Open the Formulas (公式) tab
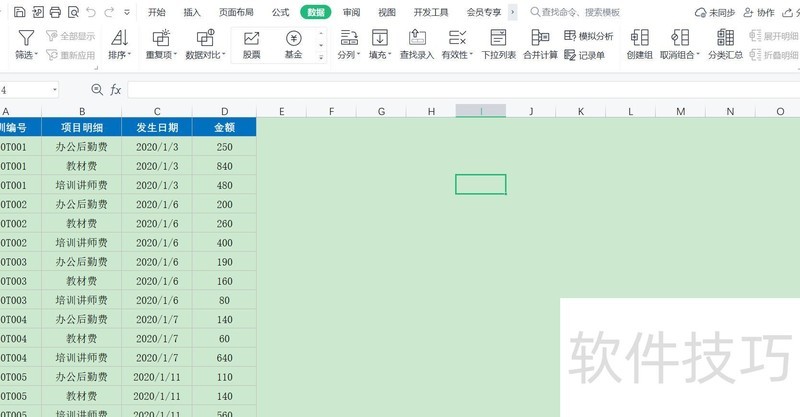The width and height of the screenshot is (800, 417). pos(280,13)
